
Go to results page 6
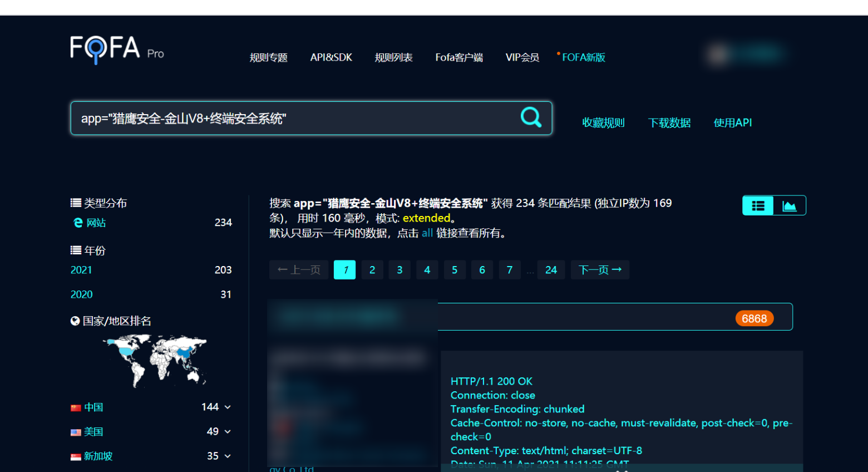pos(482,270)
